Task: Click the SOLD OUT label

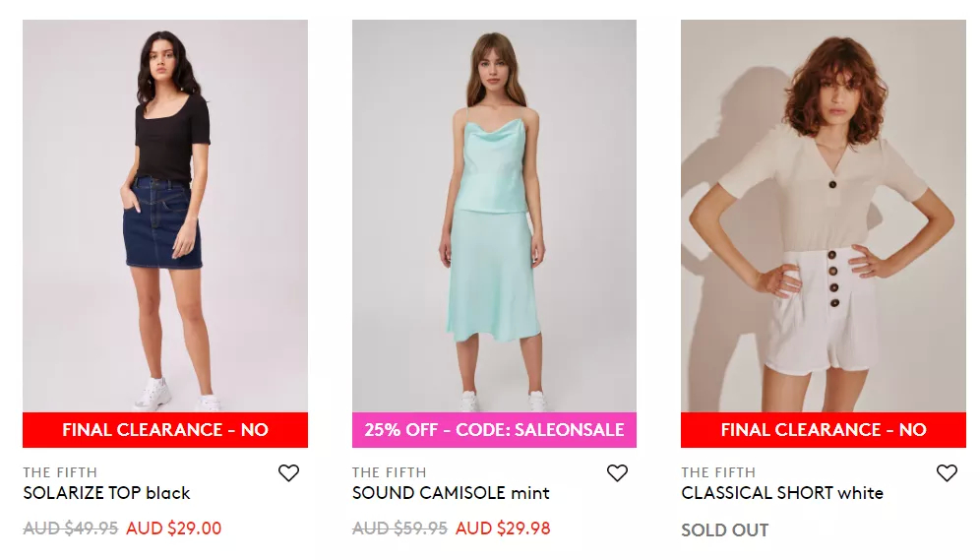Action: click(x=724, y=530)
